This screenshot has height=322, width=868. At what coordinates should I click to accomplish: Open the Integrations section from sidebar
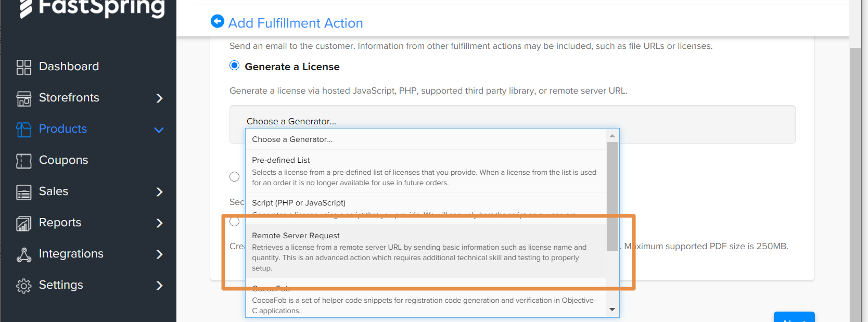(71, 254)
